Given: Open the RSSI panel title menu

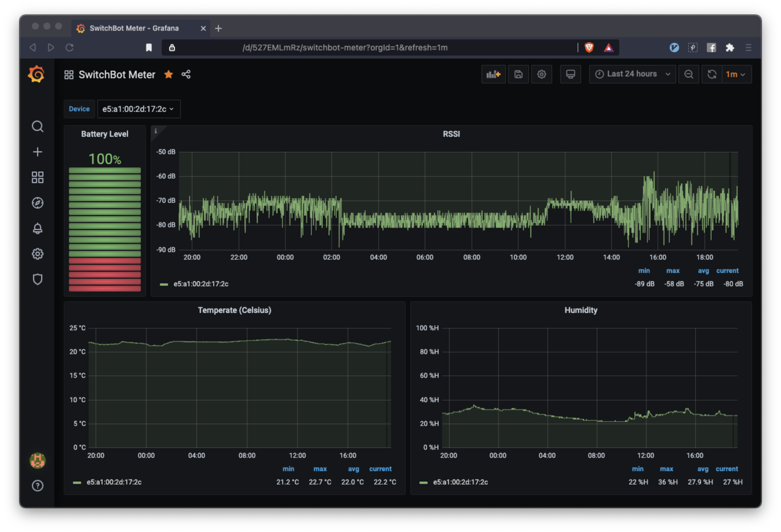Looking at the screenshot, I should [x=451, y=134].
